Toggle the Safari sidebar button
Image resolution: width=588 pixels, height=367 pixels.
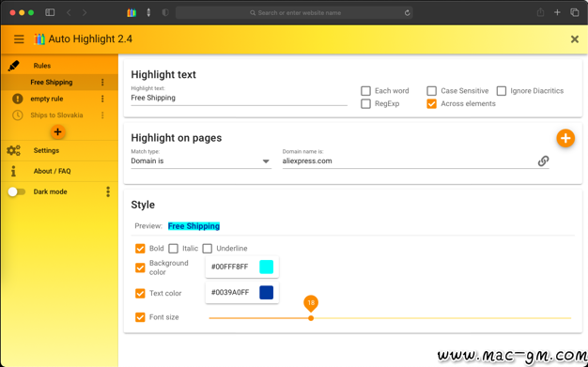pyautogui.click(x=50, y=12)
